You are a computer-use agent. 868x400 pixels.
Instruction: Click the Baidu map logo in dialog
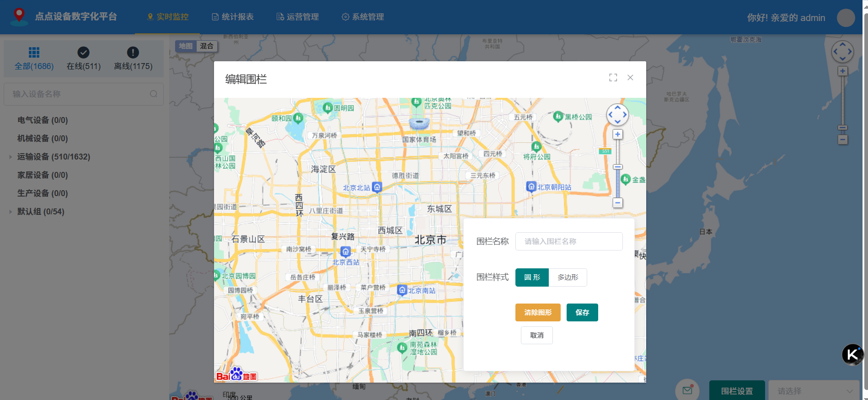tap(236, 374)
